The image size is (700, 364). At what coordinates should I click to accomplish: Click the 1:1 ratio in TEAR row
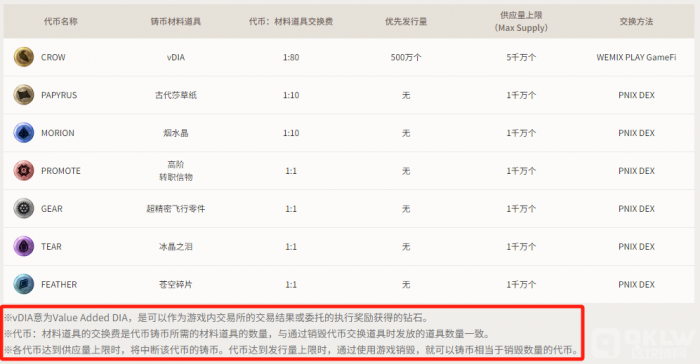(291, 247)
